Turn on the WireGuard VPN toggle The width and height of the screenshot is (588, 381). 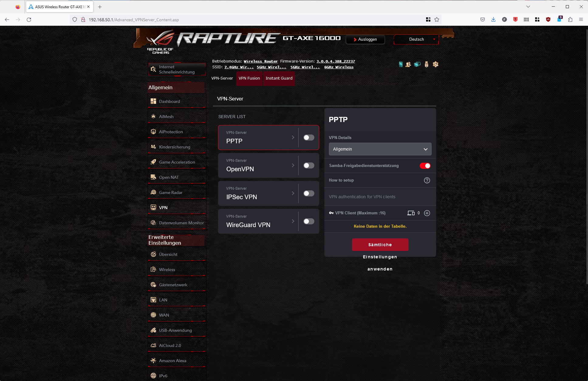point(309,221)
